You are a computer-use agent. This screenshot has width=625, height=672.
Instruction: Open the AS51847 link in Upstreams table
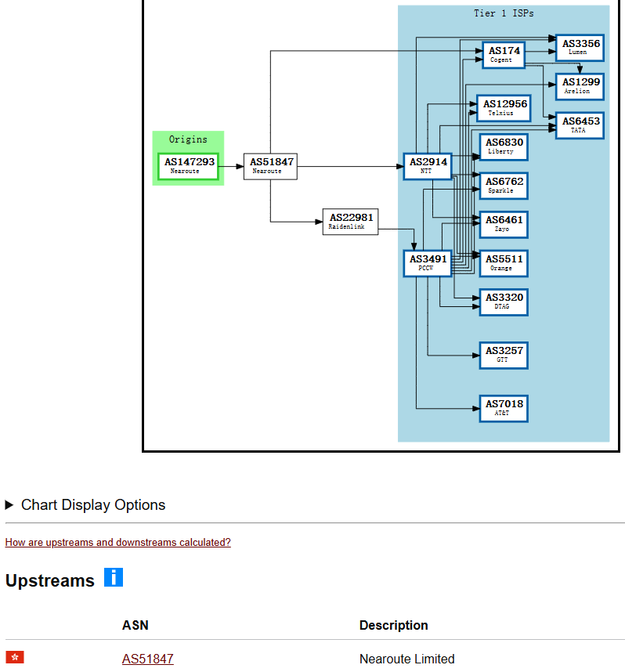147,659
